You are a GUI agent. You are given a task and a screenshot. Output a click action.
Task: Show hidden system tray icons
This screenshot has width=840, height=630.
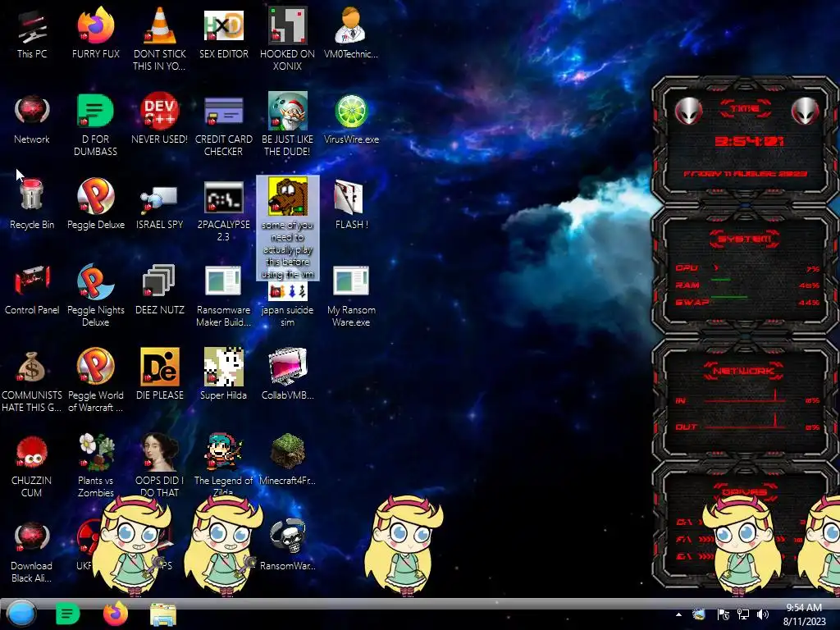point(678,614)
